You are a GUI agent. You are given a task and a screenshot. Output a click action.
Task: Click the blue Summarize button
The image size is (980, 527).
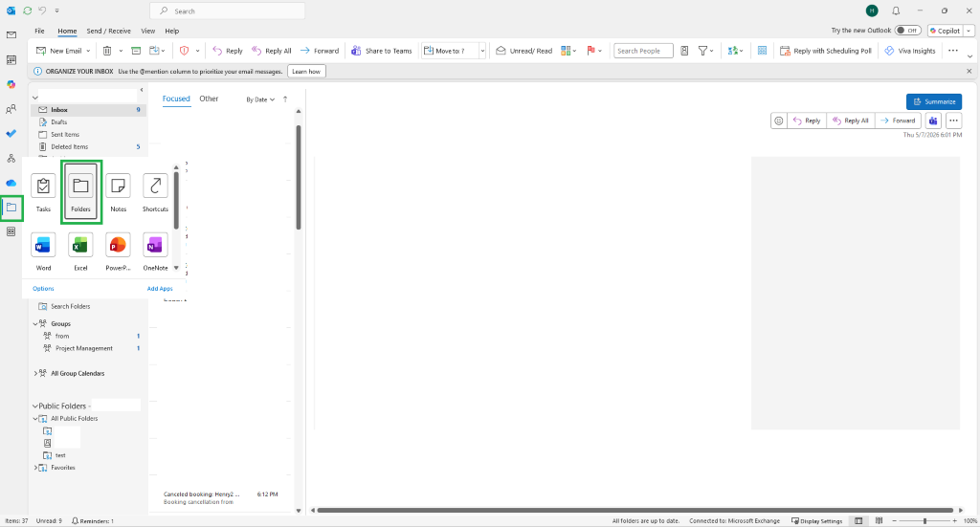[934, 101]
